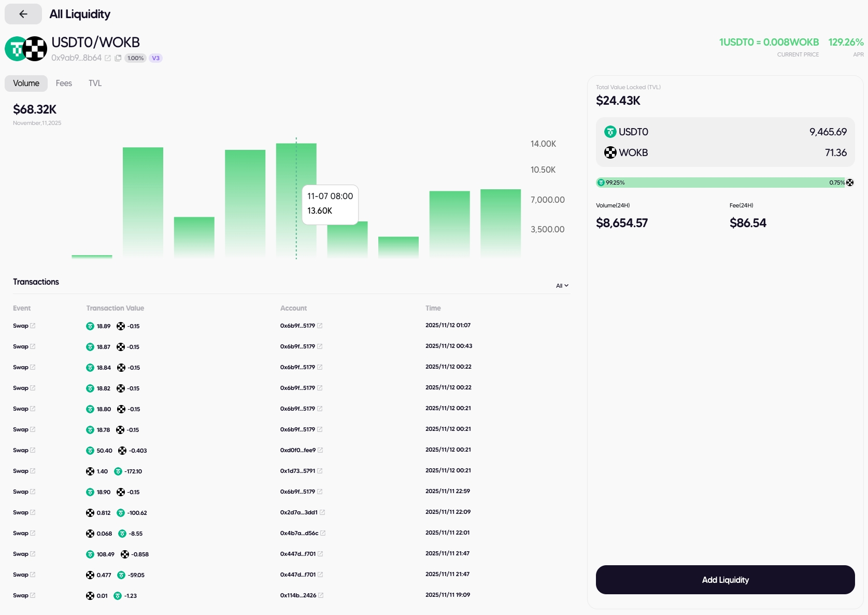Click the Add Liquidity button
This screenshot has width=868, height=615.
click(x=725, y=580)
